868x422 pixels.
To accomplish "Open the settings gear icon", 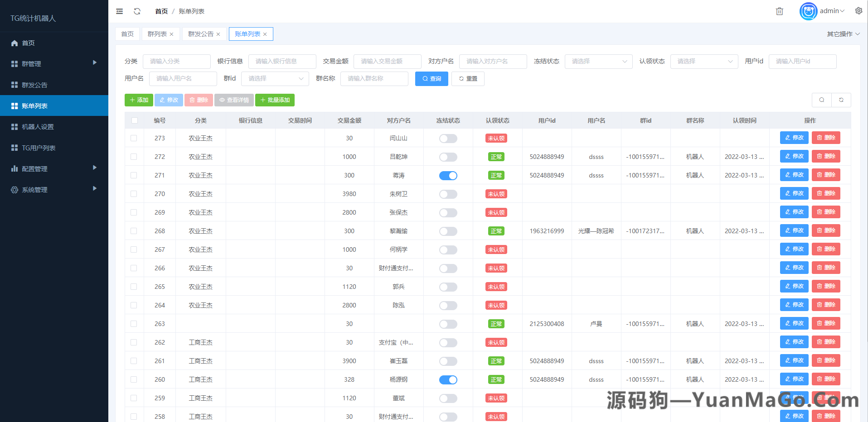I will 858,10.
